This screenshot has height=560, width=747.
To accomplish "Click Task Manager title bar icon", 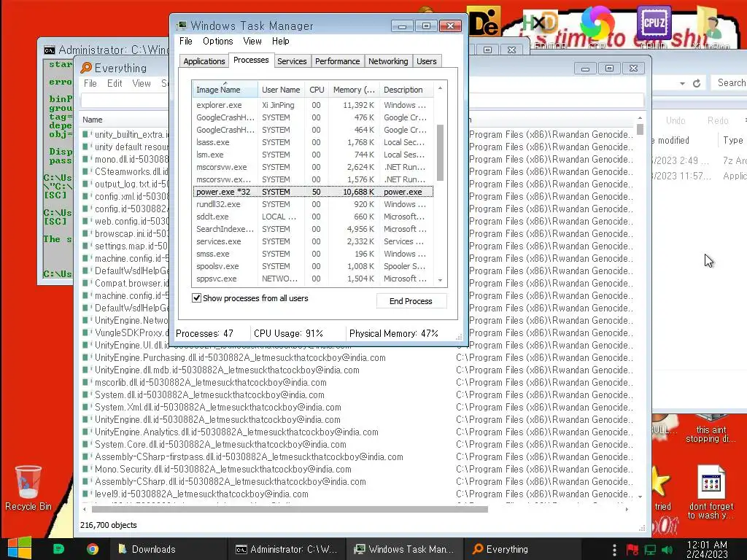I will coord(182,26).
